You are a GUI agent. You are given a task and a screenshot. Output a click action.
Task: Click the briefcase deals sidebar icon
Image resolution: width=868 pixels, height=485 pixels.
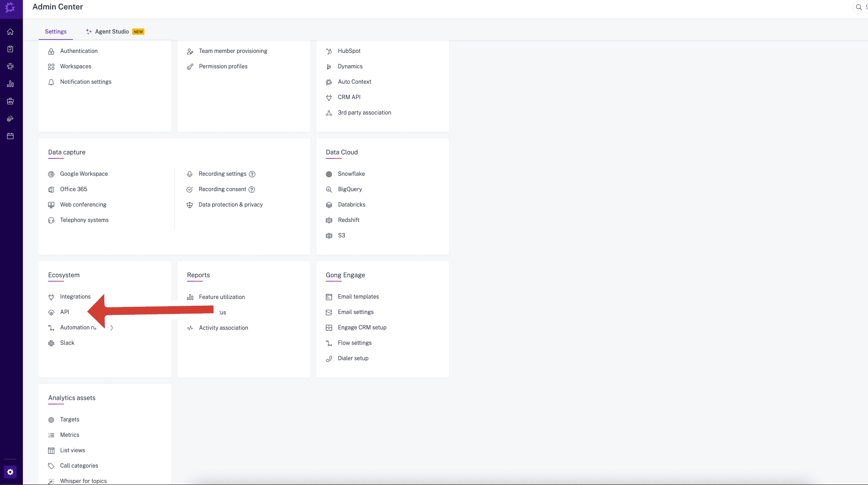(10, 101)
